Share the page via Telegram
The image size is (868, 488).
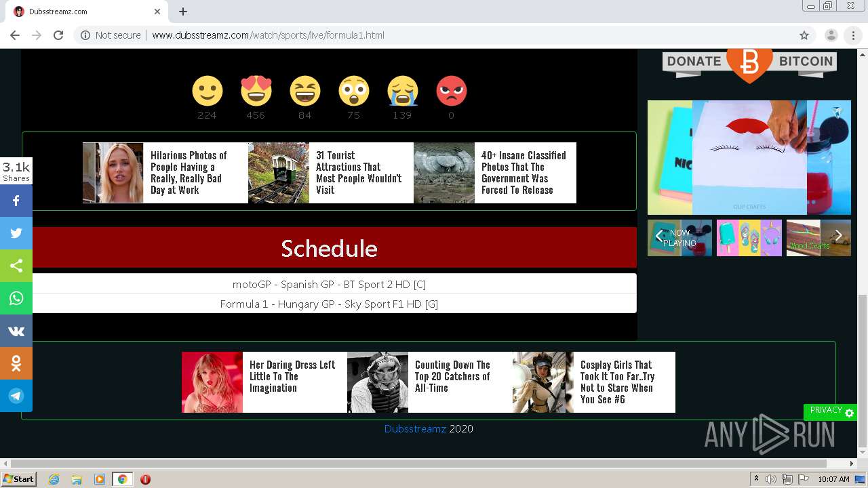coord(16,396)
